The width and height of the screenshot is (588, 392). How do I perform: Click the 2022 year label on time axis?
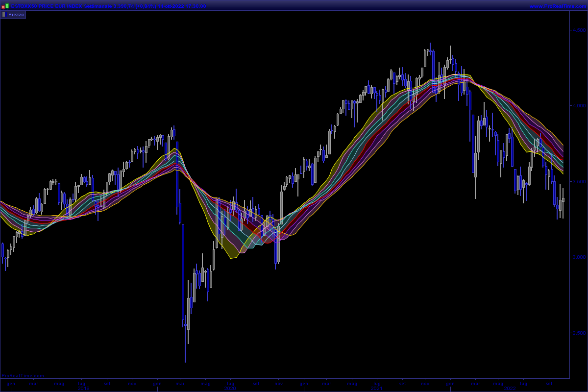(510, 388)
